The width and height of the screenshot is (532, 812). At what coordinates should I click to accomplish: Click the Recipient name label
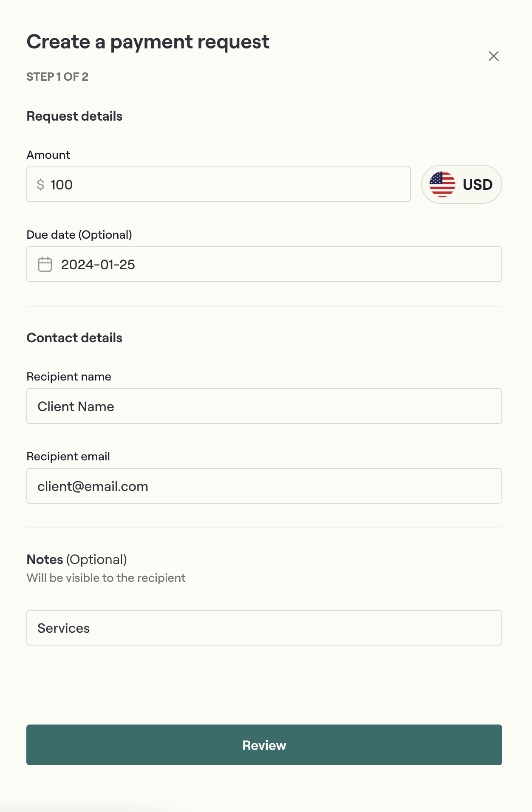[69, 377]
